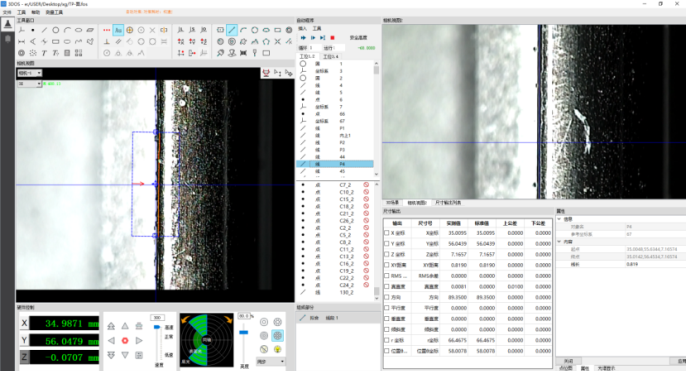The image size is (686, 371).
Task: Collapse the first section in properties panel
Action: 559,219
